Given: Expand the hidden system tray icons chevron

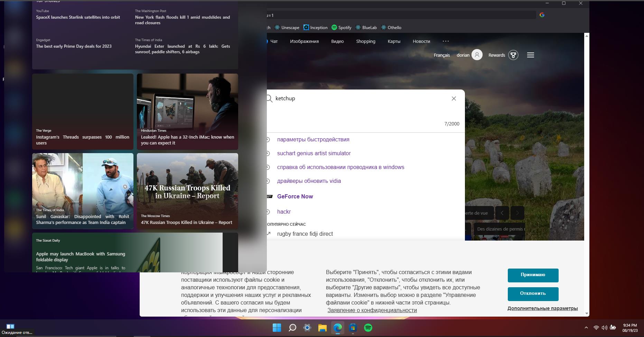Looking at the screenshot, I should coord(586,328).
